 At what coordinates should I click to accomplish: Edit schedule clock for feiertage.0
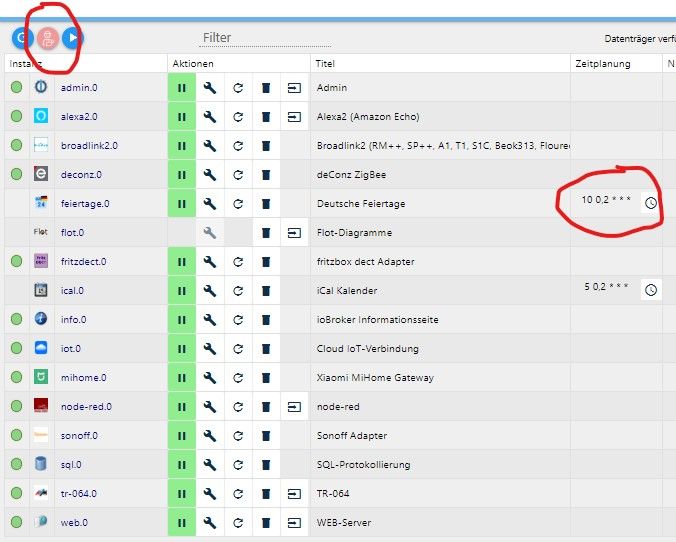[x=651, y=203]
